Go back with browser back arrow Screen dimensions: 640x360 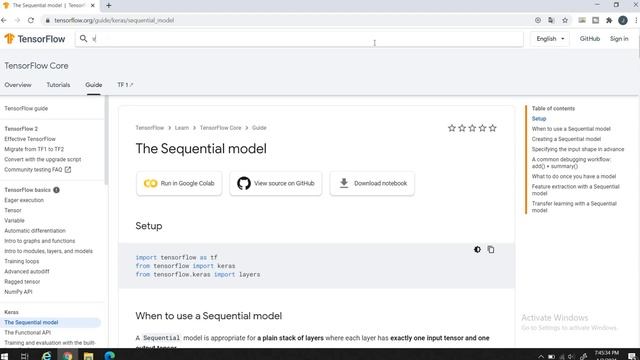4,20
